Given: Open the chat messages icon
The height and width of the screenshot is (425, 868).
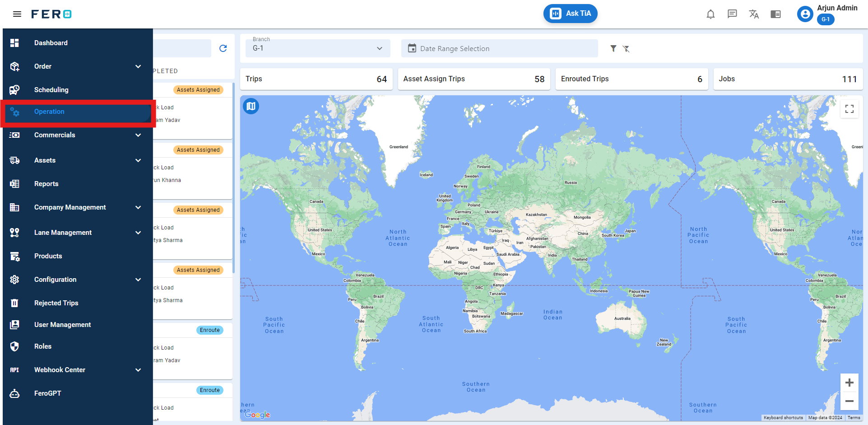Looking at the screenshot, I should pos(732,14).
